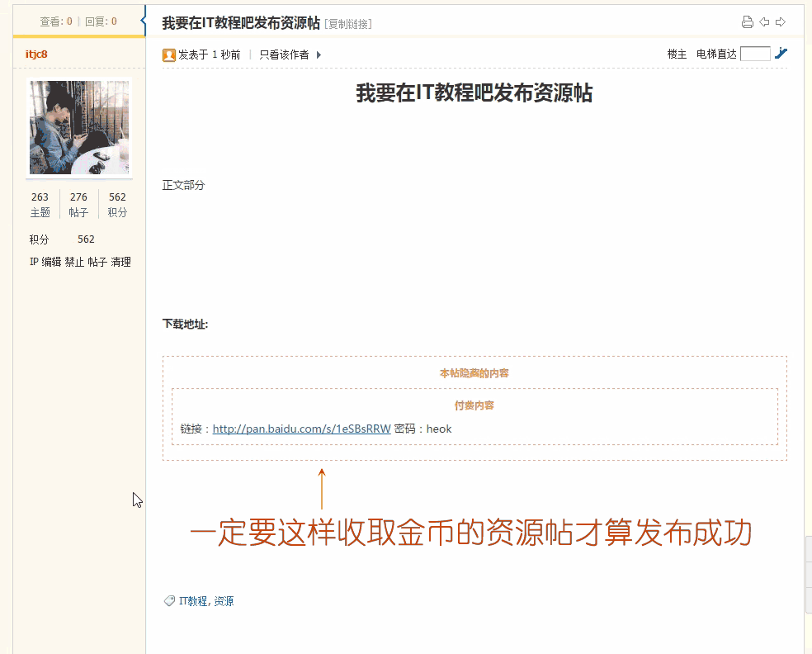The height and width of the screenshot is (654, 812).
Task: Click the elevator jump icon beside floor input
Action: coord(781,54)
